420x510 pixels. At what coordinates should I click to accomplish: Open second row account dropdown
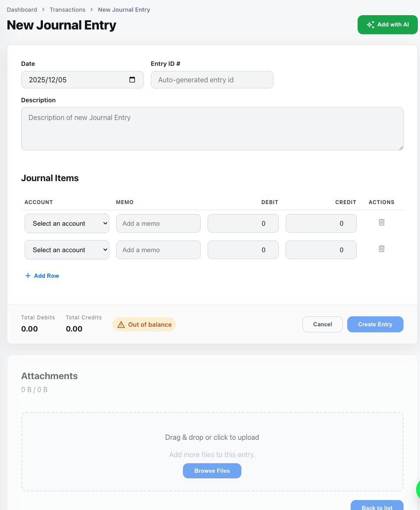[x=67, y=250]
